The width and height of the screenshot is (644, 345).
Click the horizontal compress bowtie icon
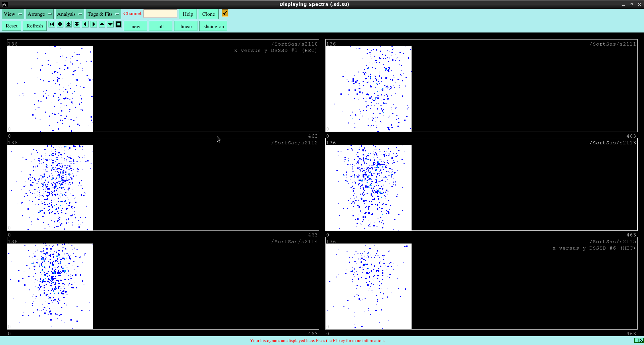[x=52, y=24]
